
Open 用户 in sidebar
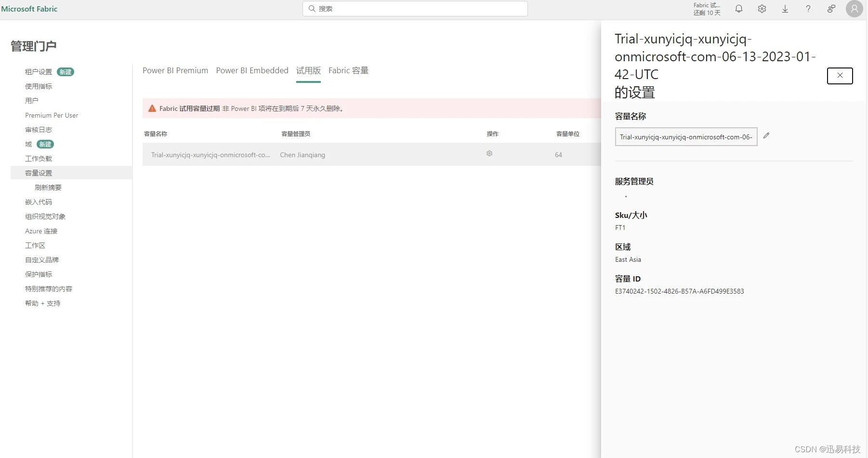coord(32,101)
